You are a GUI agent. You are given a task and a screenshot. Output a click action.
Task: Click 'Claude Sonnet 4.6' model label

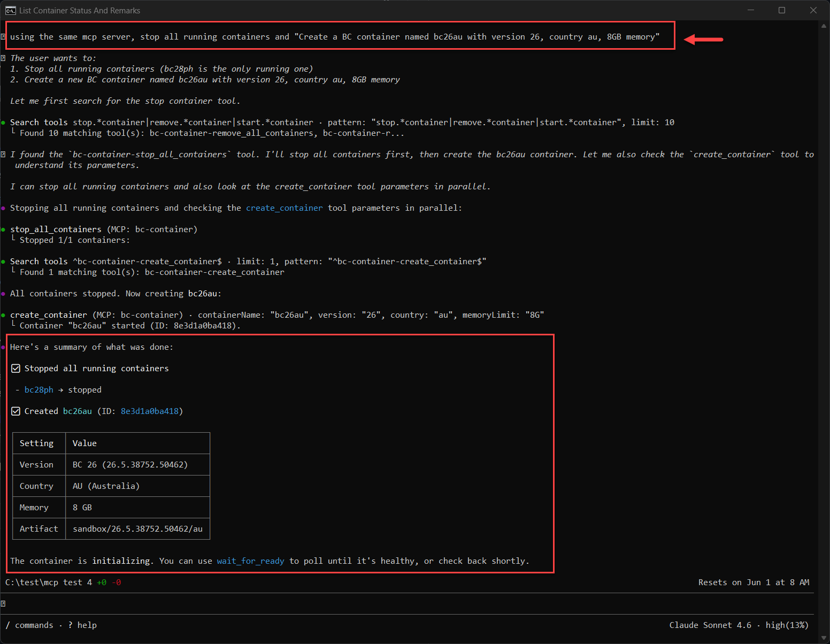(x=710, y=625)
